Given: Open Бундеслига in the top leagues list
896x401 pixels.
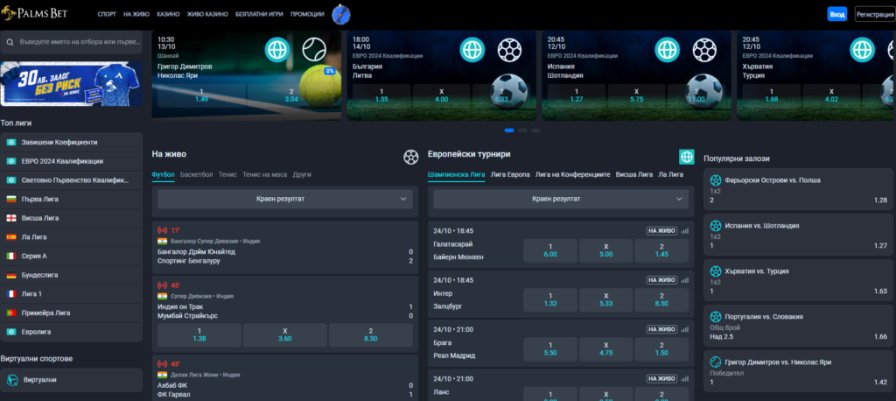Looking at the screenshot, I should (40, 275).
